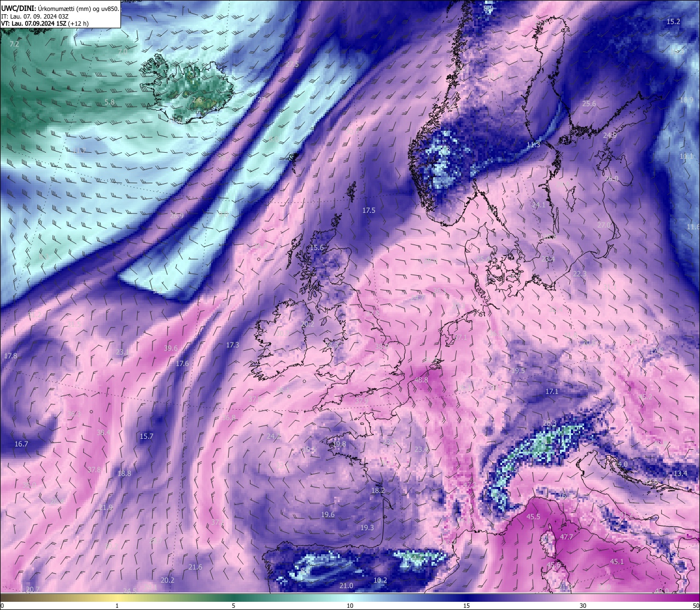Click the 5.8 value west of Iceland

click(109, 102)
